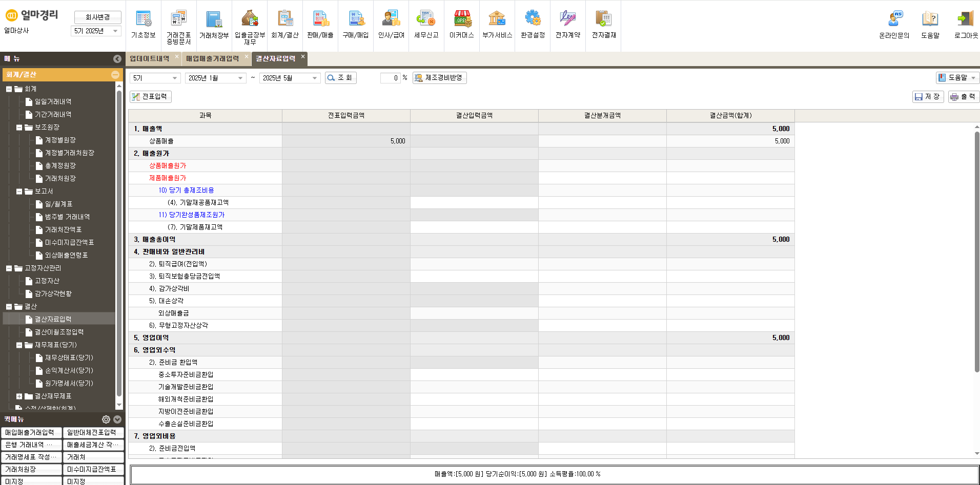Open the 인사/급여 toolbar icon
The image size is (980, 485).
[391, 25]
